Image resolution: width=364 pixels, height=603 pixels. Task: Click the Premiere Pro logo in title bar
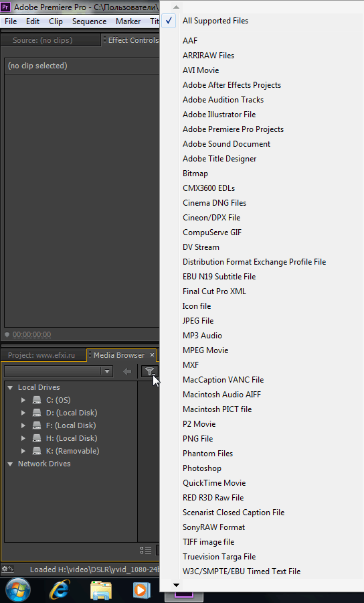click(x=6, y=7)
